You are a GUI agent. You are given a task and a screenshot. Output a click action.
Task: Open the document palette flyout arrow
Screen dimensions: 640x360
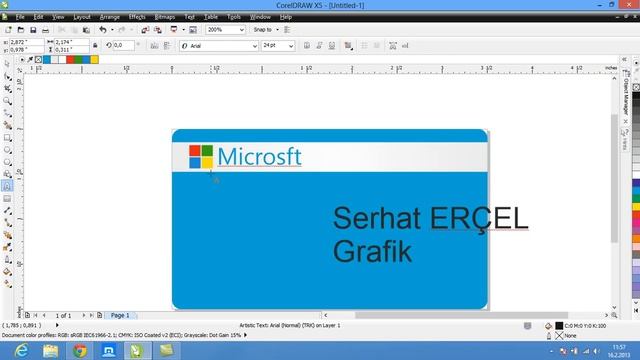pyautogui.click(x=22, y=60)
